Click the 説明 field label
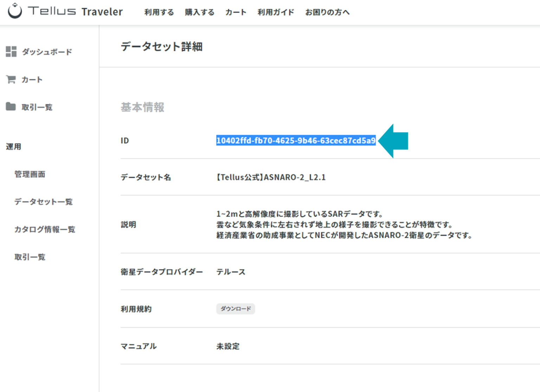 pos(128,224)
